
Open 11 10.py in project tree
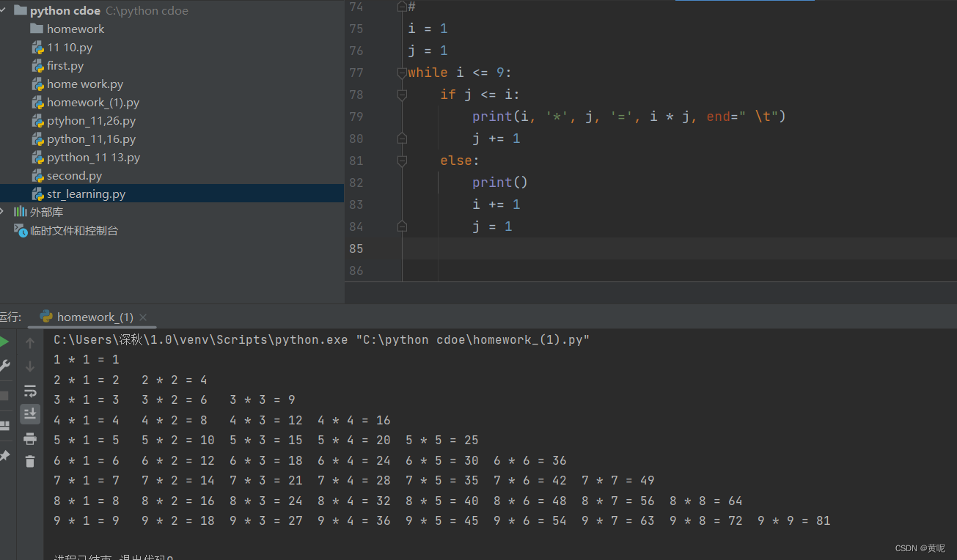[x=70, y=47]
